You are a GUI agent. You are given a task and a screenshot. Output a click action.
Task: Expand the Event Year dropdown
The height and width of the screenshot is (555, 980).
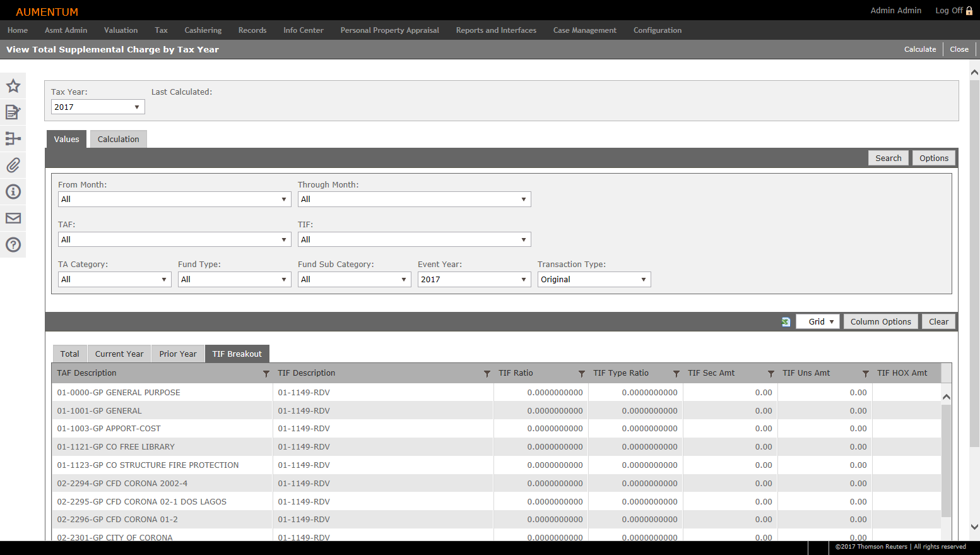474,280
